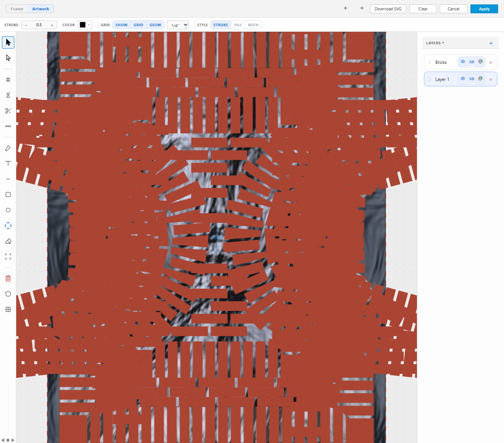Image resolution: width=504 pixels, height=443 pixels.
Task: Select the hourglass tool icon
Action: [8, 95]
